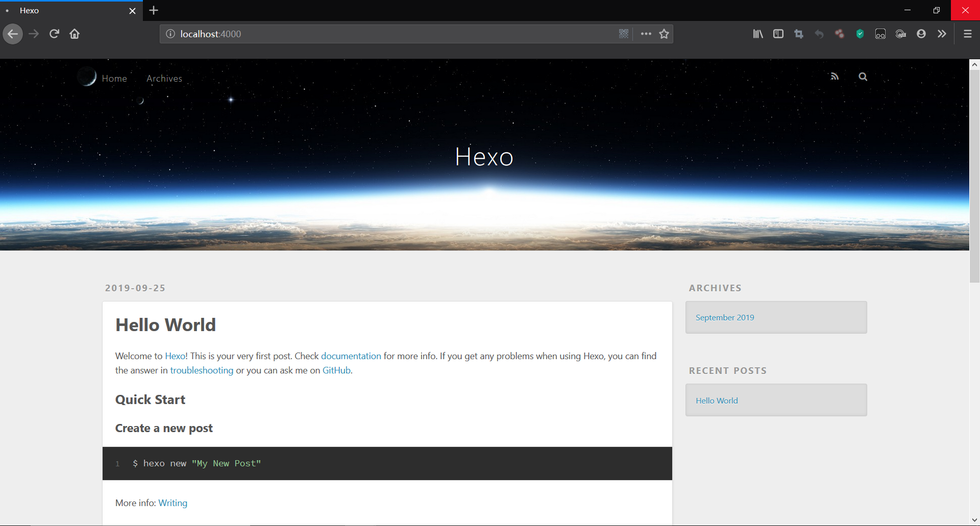This screenshot has width=980, height=526.
Task: Open the troubleshooting link
Action: (x=202, y=370)
